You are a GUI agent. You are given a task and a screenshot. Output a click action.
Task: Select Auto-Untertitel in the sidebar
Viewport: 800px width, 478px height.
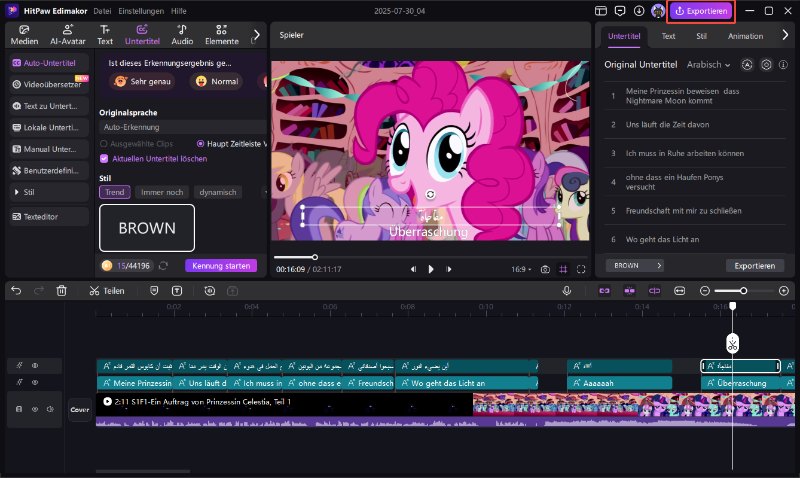tap(49, 63)
